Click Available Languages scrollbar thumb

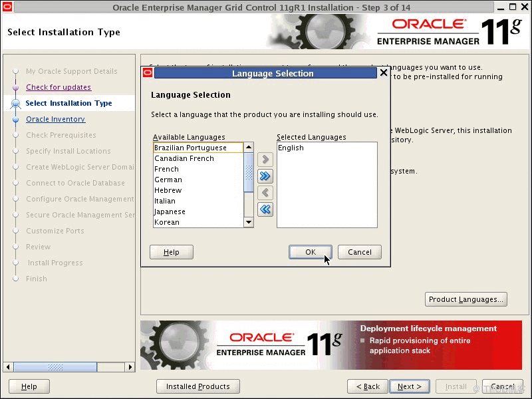pyautogui.click(x=249, y=172)
